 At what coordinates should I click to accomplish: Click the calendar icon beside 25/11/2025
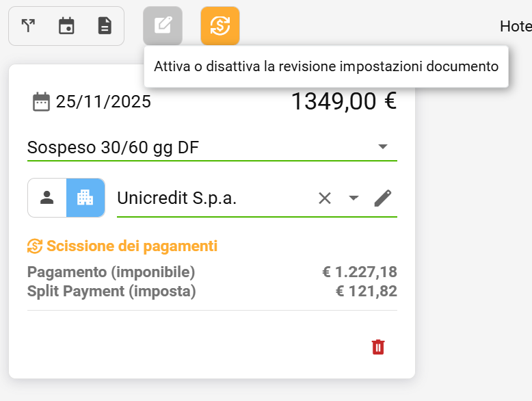coord(41,102)
